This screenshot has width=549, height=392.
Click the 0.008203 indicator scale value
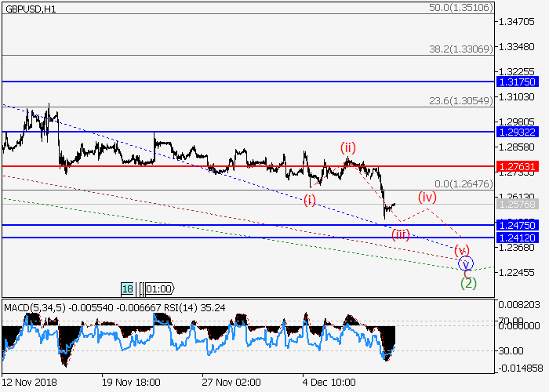tap(519, 305)
